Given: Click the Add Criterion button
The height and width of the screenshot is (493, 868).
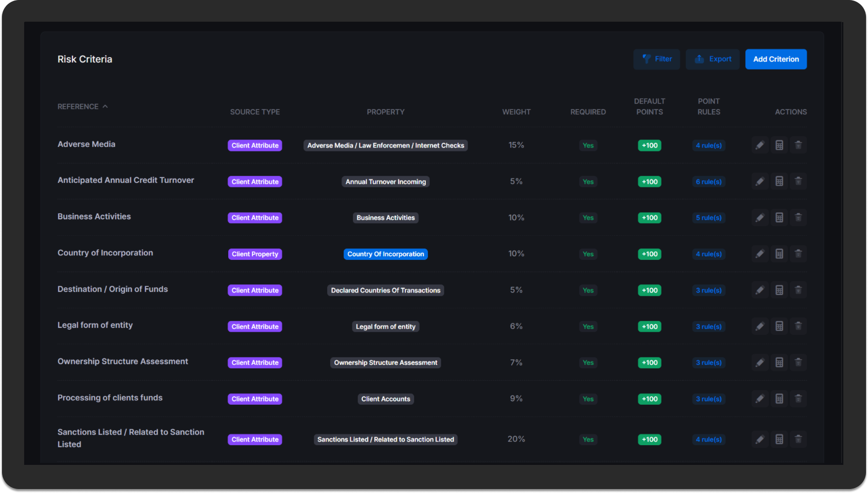Looking at the screenshot, I should pos(775,59).
